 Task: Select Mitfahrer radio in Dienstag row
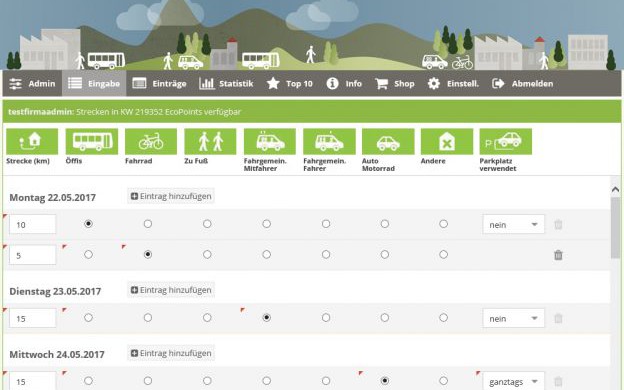pyautogui.click(x=266, y=318)
